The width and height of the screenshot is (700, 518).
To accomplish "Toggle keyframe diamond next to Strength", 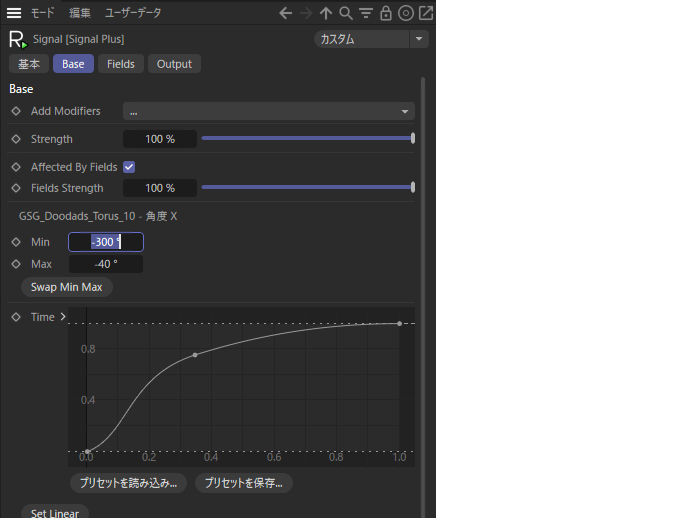I will (16, 139).
